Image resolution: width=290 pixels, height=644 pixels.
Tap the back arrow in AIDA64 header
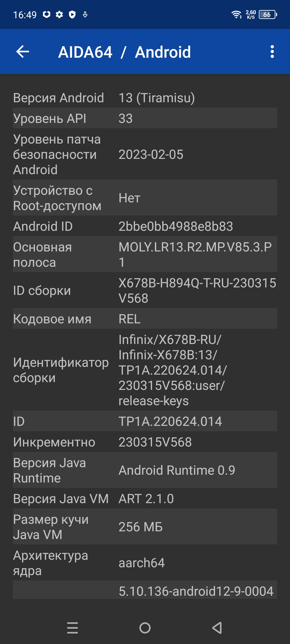click(x=23, y=52)
